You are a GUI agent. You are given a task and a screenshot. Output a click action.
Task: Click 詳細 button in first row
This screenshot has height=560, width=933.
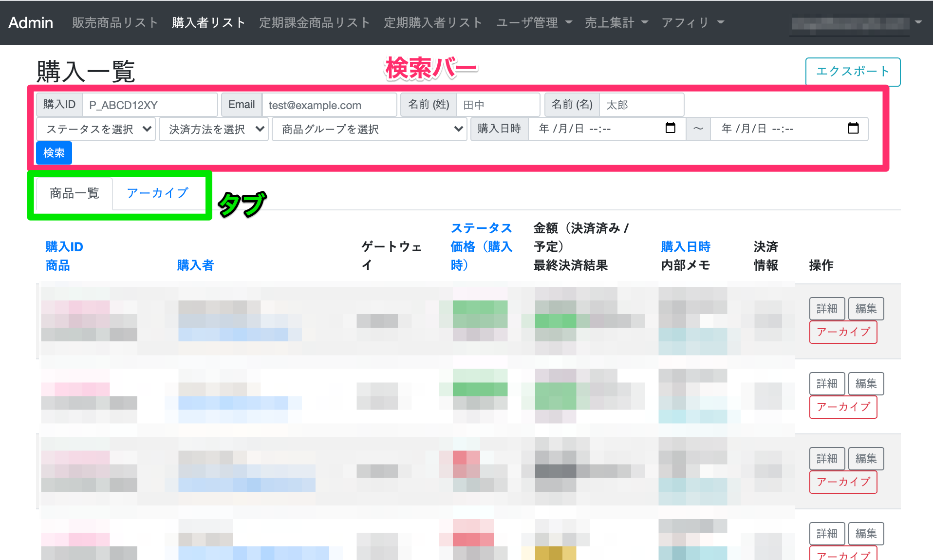pos(826,309)
